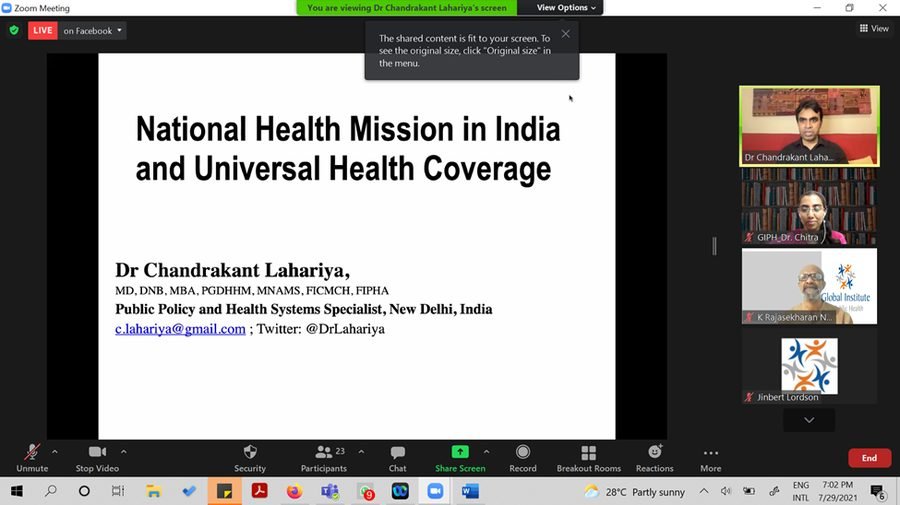Open the dark blue W app icon
The height and width of the screenshot is (505, 900).
(x=400, y=491)
